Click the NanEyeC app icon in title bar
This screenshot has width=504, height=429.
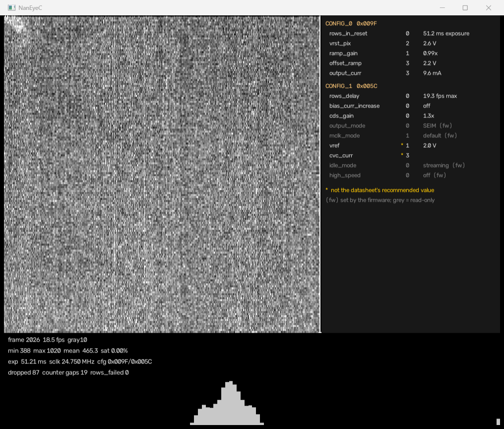pyautogui.click(x=11, y=8)
